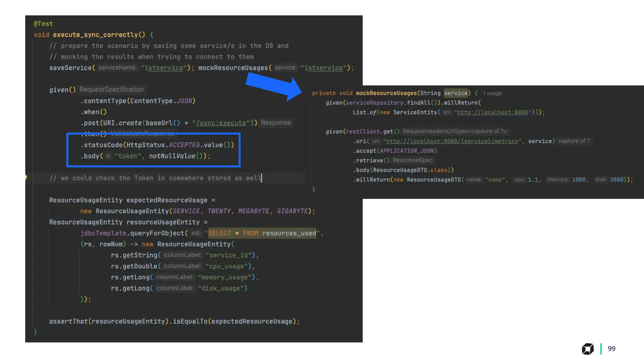644x362 pixels.
Task: Click the black cube logo icon
Action: (x=587, y=349)
